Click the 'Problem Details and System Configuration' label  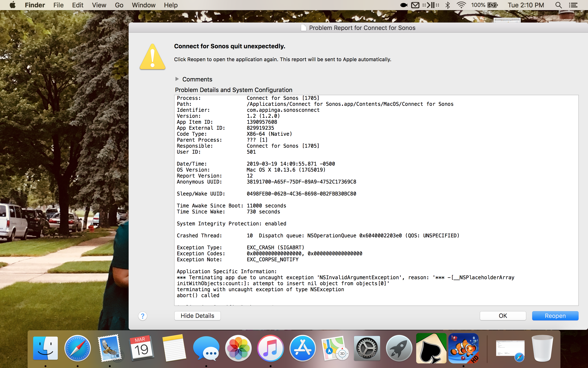click(234, 90)
